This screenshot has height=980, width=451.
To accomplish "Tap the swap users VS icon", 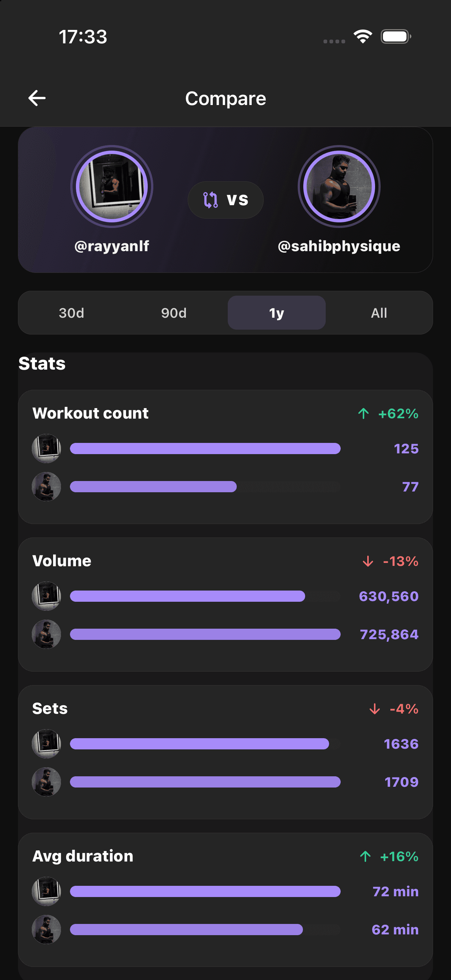I will [x=211, y=200].
